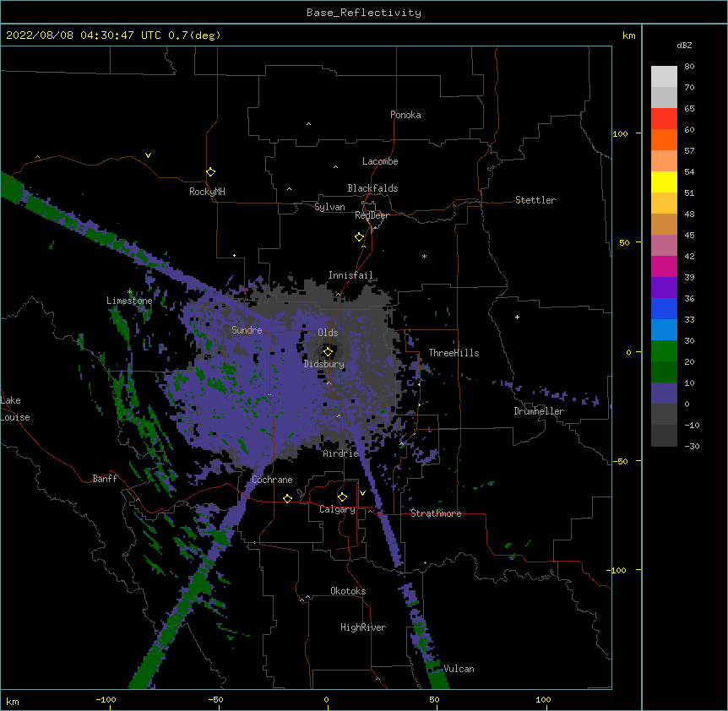
Task: Click the yellow v marker north of RockyMH
Action: (148, 155)
